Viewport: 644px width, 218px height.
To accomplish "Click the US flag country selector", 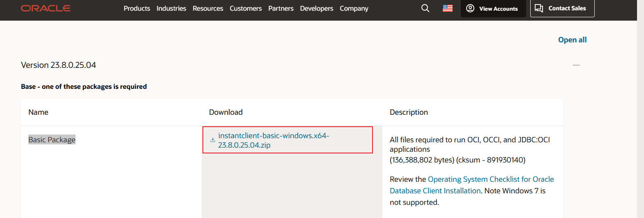I will [447, 8].
